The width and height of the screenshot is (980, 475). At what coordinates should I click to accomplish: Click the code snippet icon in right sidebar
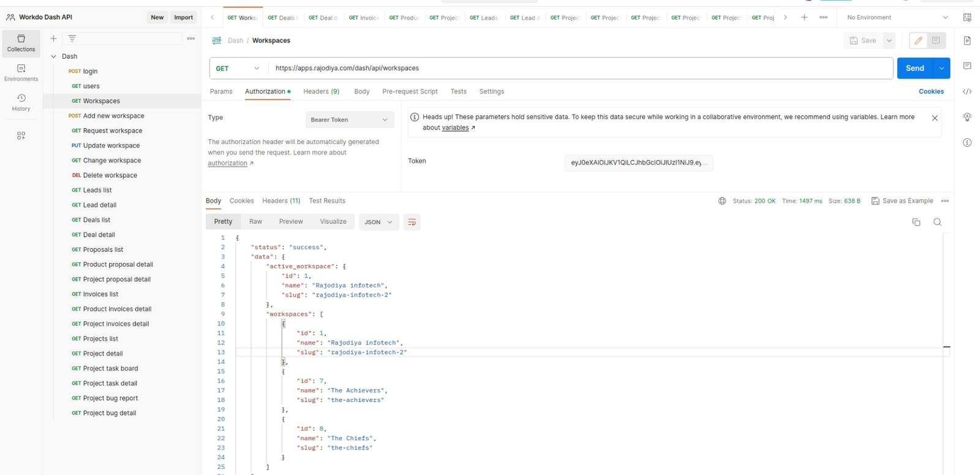point(967,92)
